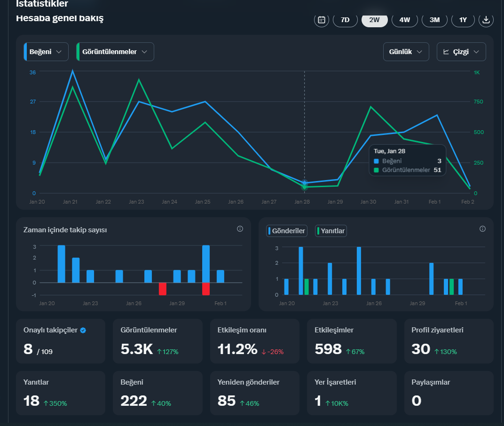Open the Görüntülenmeler metric dropdown
This screenshot has width=504, height=426.
(x=115, y=52)
